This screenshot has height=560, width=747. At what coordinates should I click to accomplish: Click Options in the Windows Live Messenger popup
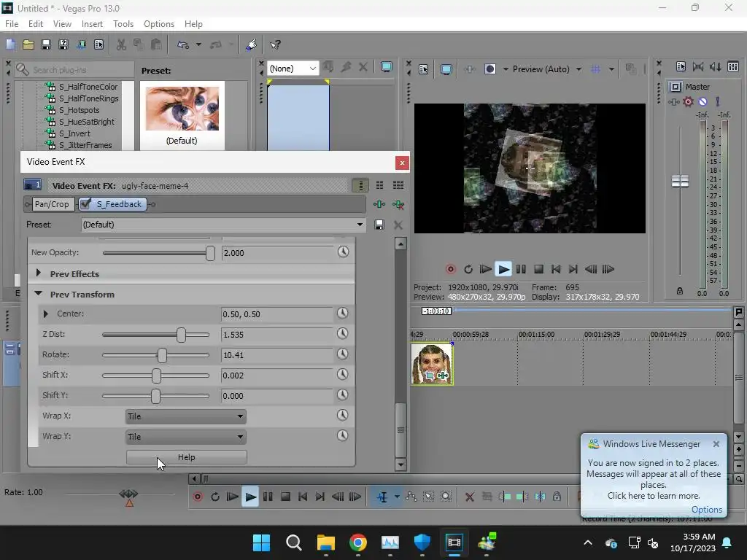[x=706, y=510]
